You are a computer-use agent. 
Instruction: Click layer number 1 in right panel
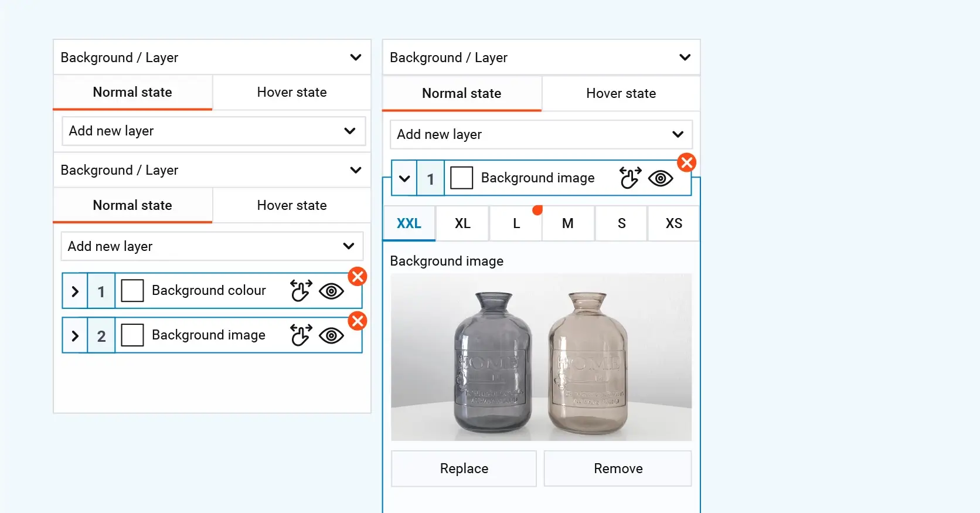(431, 179)
